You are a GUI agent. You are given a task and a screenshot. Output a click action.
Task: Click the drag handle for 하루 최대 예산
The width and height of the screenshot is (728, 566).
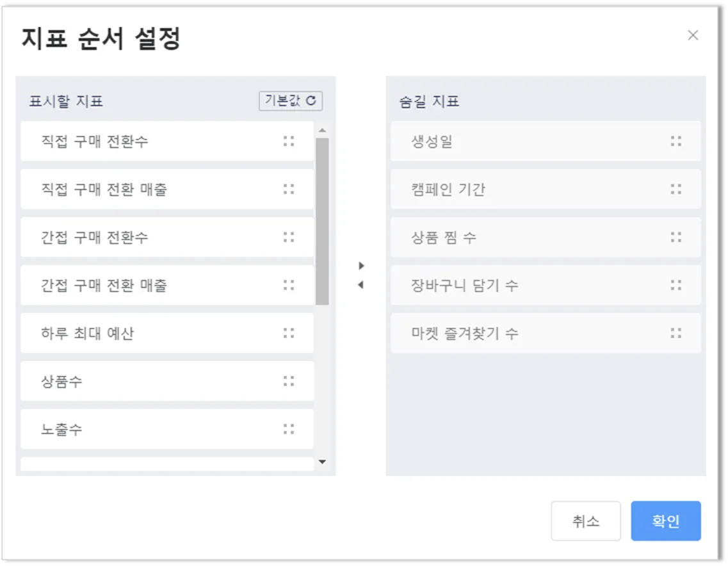pyautogui.click(x=289, y=333)
